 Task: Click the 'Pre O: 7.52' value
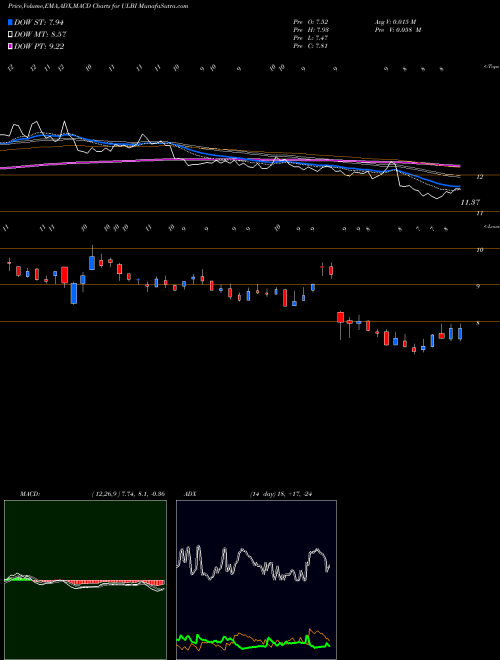click(311, 22)
